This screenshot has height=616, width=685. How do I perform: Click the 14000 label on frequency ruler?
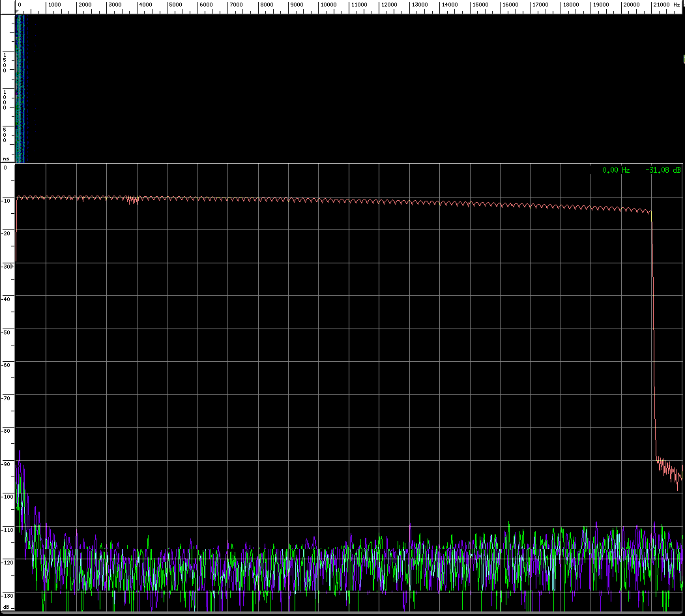click(x=450, y=5)
